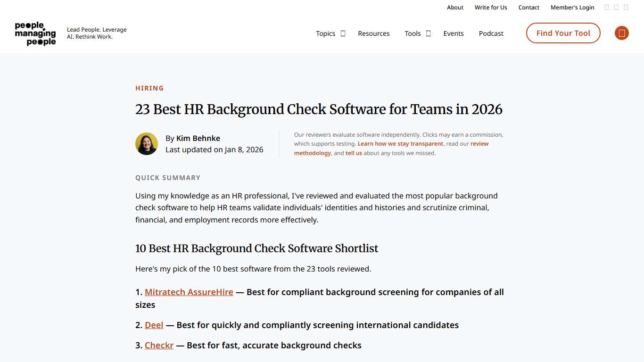Open the Mitratech AssureHire link
The width and height of the screenshot is (644, 362).
(x=189, y=292)
